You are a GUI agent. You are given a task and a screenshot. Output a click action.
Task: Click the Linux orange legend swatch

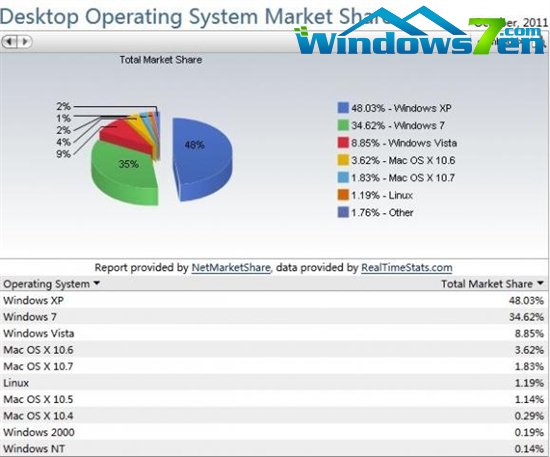click(x=343, y=195)
